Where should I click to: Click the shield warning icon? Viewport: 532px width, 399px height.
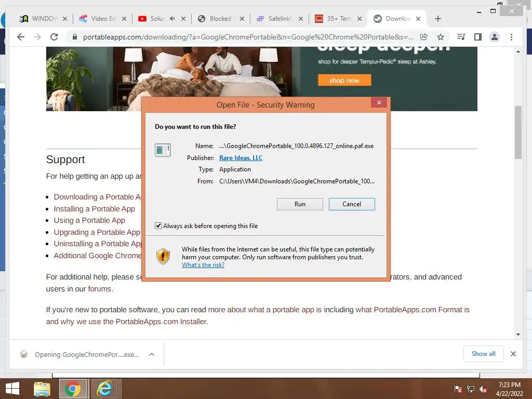tap(163, 257)
